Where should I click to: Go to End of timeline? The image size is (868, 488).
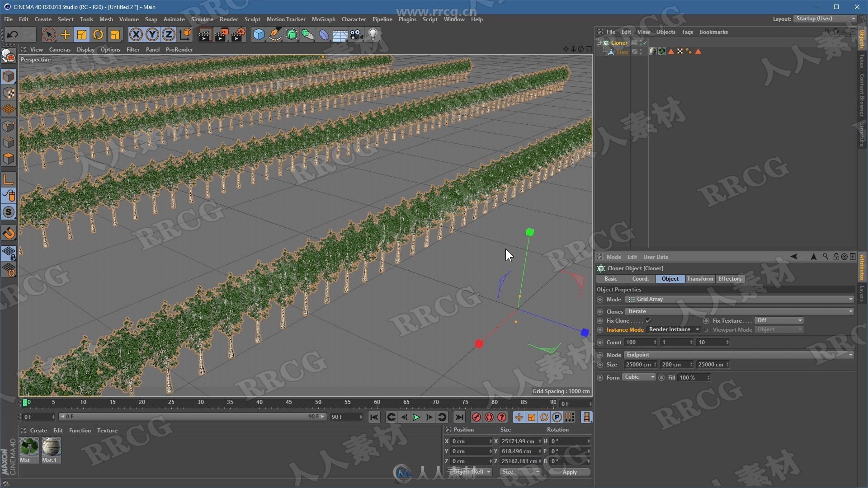(x=459, y=418)
